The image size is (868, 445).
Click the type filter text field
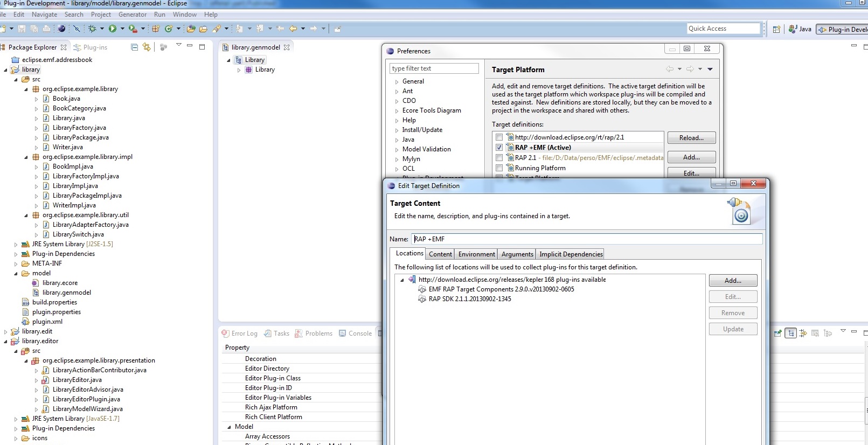coord(434,68)
